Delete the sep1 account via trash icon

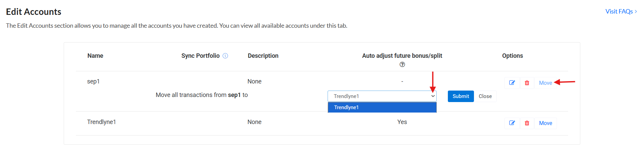tap(527, 83)
